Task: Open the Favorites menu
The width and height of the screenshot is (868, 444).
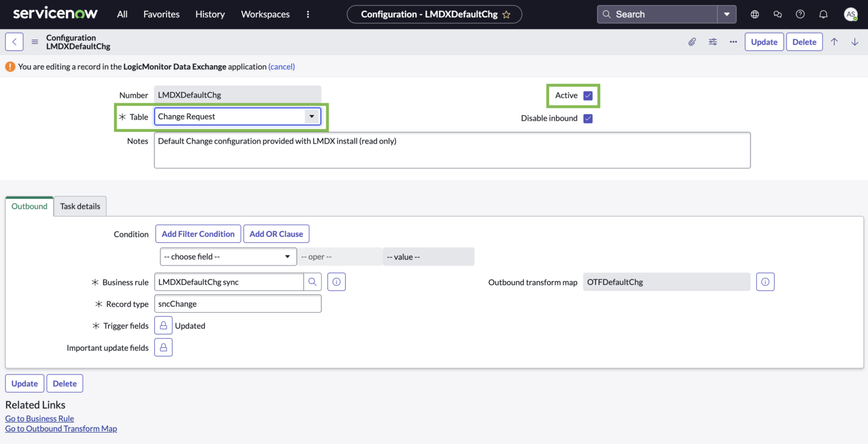Action: (x=162, y=14)
